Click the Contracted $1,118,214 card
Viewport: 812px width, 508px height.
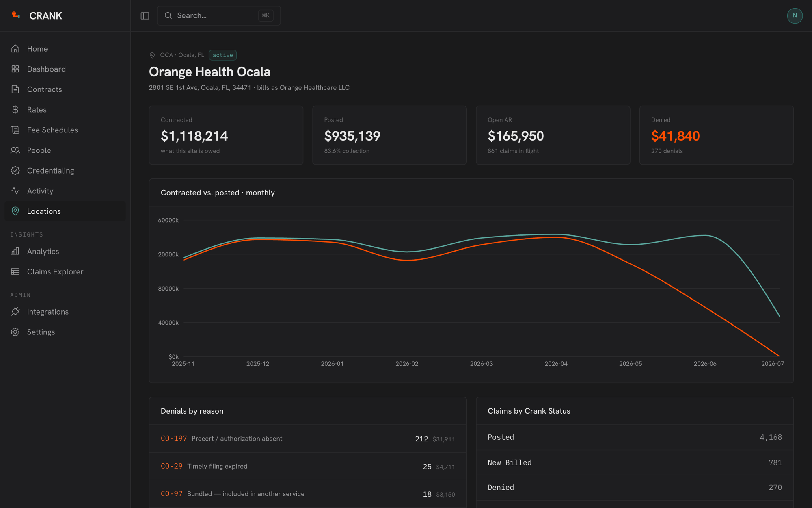pos(226,135)
